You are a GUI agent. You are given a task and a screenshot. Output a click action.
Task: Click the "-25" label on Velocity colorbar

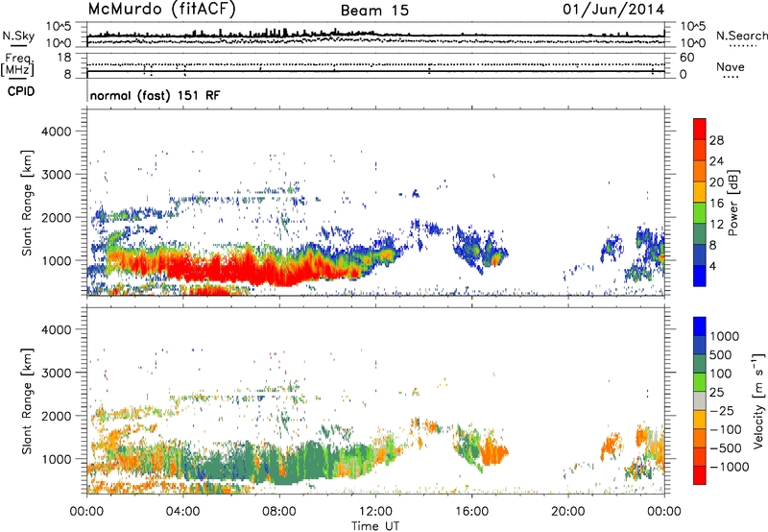pos(723,411)
